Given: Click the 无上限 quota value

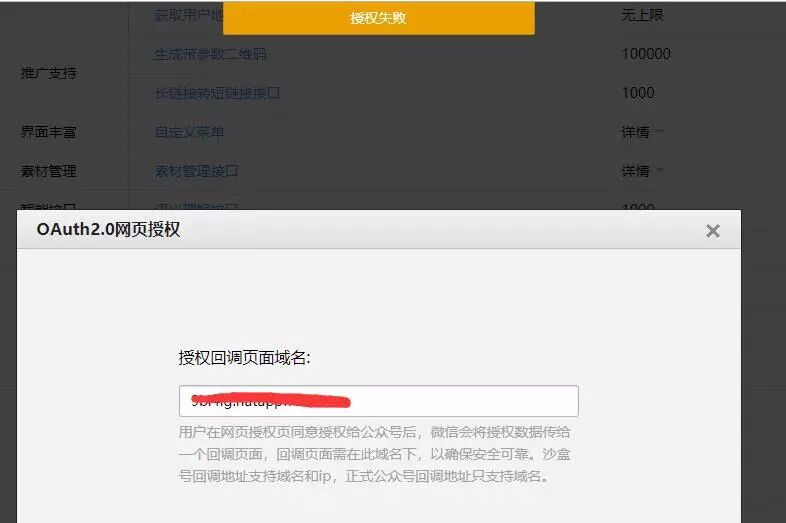Looking at the screenshot, I should tap(642, 15).
